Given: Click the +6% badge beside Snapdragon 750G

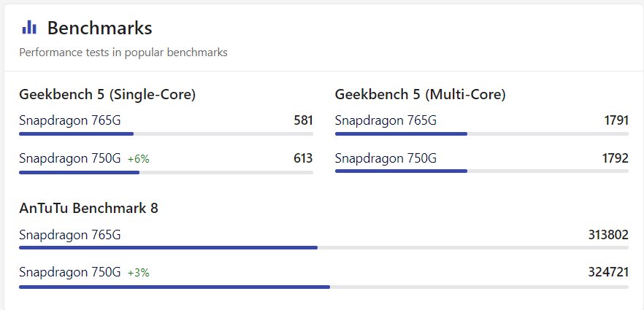Looking at the screenshot, I should click(x=139, y=159).
